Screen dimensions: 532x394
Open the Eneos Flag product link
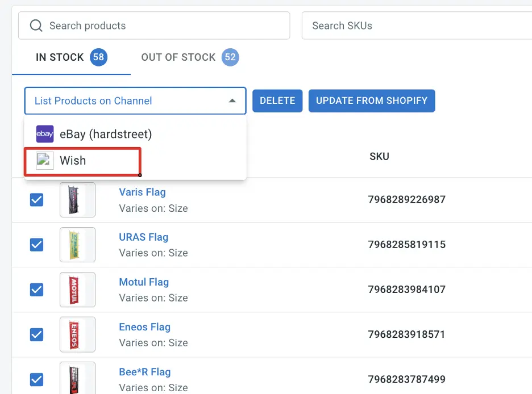(144, 327)
